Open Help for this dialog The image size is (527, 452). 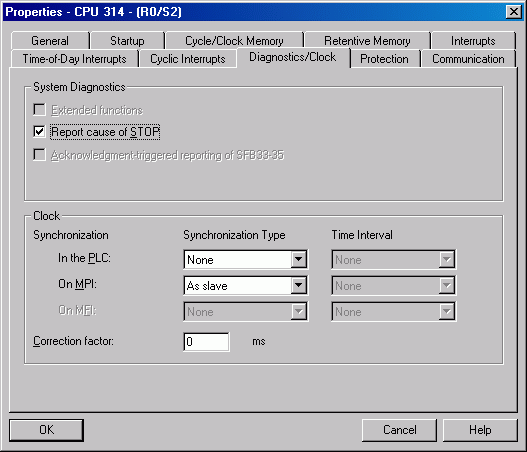coord(480,430)
